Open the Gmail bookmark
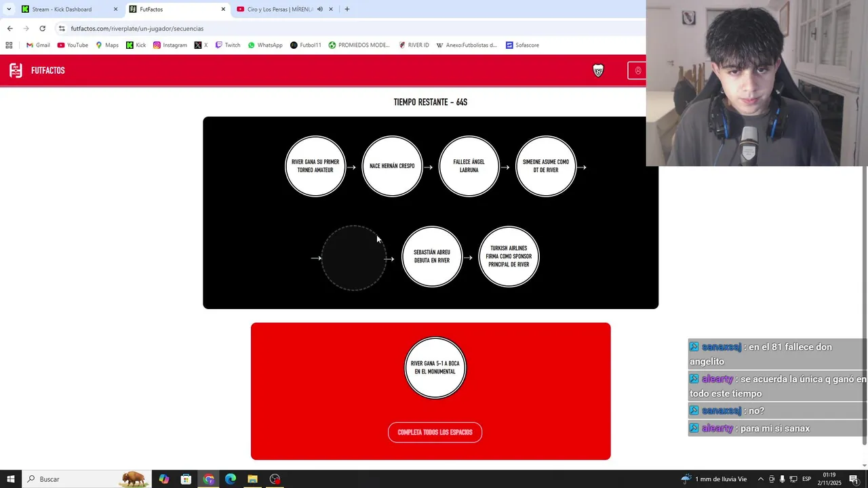The height and width of the screenshot is (488, 868). pos(38,45)
